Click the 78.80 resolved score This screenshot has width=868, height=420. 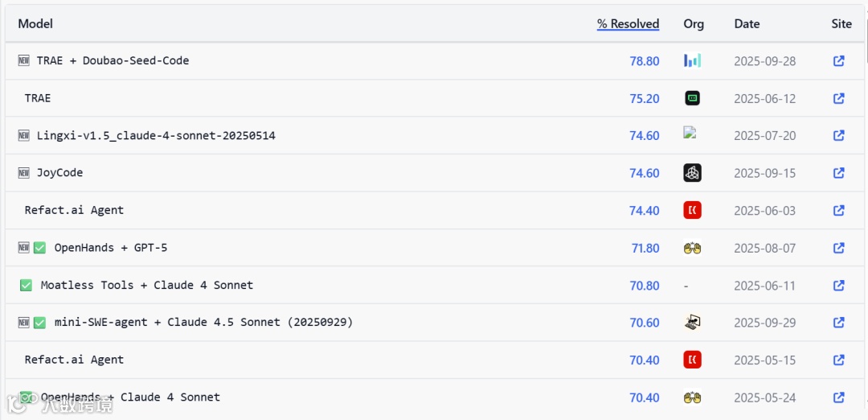coord(645,61)
